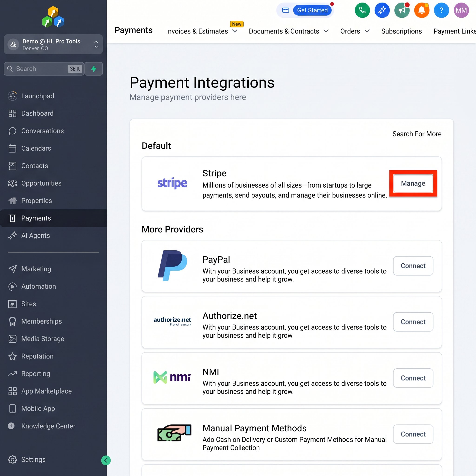Click the Conversations chat bubble icon
The width and height of the screenshot is (476, 476).
coord(12,131)
